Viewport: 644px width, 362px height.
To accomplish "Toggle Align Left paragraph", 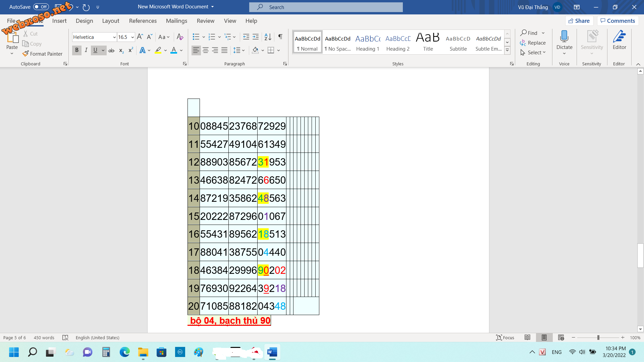I will point(196,50).
